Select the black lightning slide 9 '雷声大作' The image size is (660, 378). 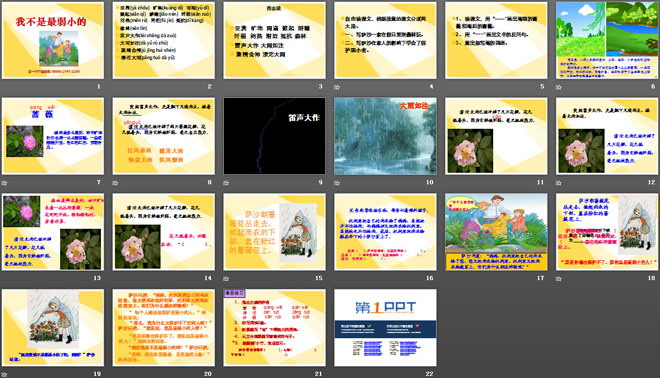point(274,136)
